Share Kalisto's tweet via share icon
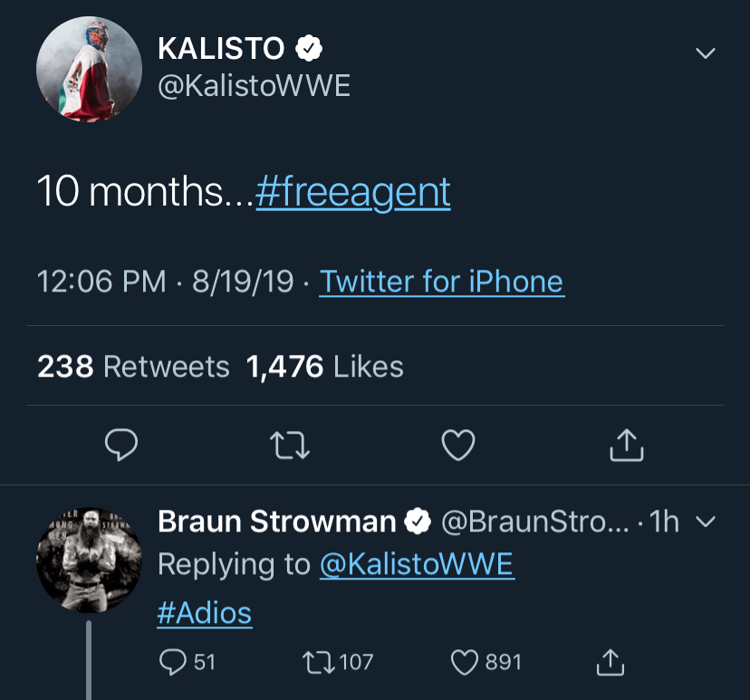The image size is (750, 700). point(627,445)
